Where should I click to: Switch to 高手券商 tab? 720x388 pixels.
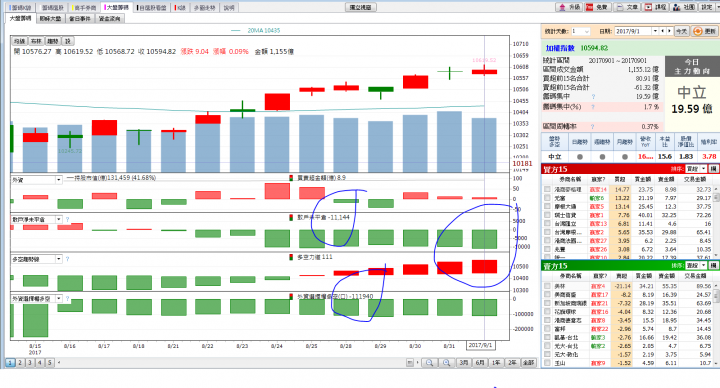(x=84, y=7)
